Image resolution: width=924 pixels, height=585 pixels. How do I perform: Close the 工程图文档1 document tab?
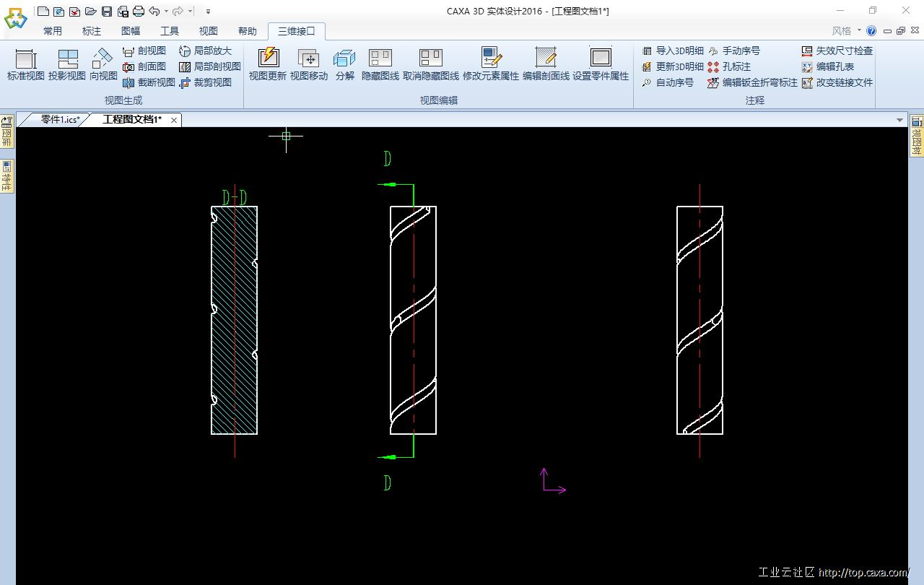point(174,120)
